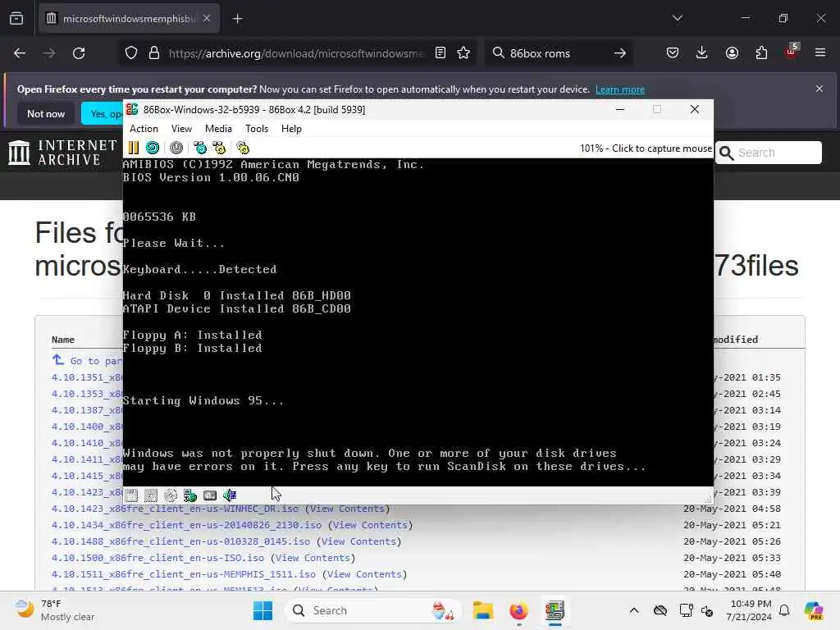Send Ctrl+Alt+Del via toolbar icon
Image resolution: width=840 pixels, height=630 pixels.
(200, 148)
